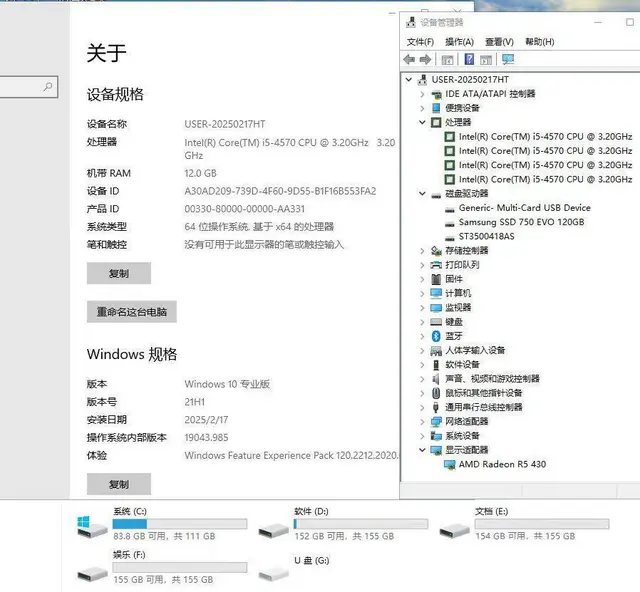640x592 pixels.
Task: Expand the IDE ATA/ATAPI 控制器 node
Action: pos(422,94)
